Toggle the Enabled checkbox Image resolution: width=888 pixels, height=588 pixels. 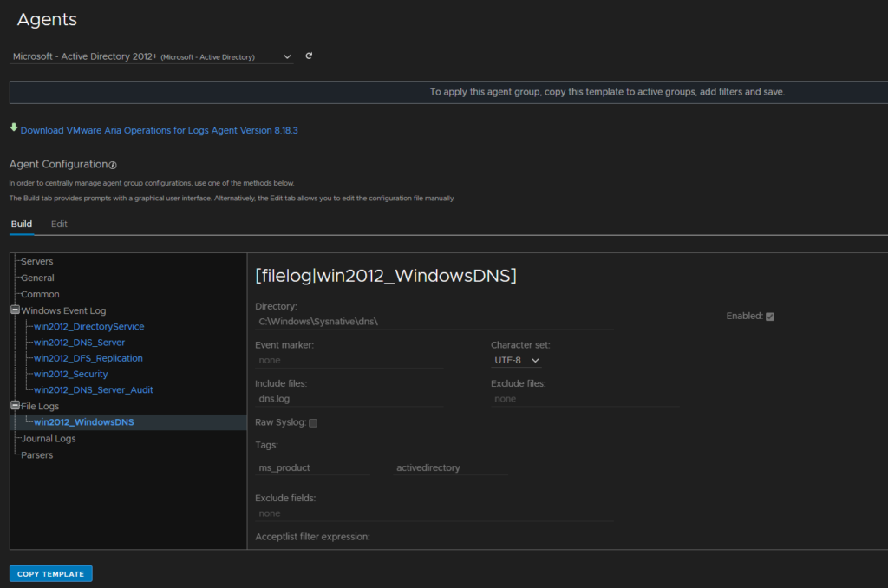[x=770, y=317]
